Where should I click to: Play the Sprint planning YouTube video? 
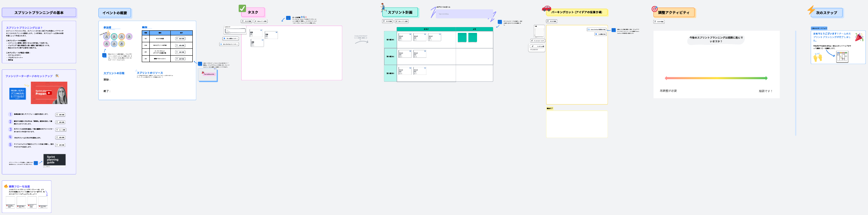point(49,93)
